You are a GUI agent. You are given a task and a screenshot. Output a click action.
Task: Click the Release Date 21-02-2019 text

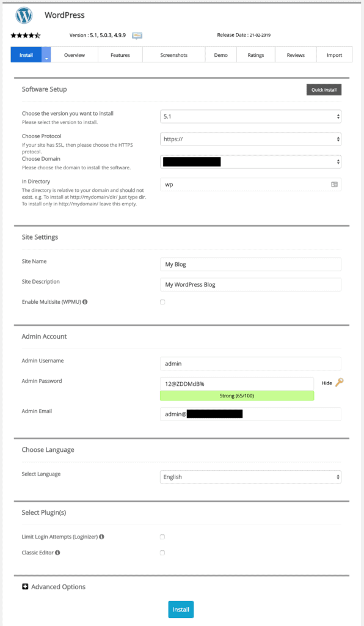click(244, 35)
